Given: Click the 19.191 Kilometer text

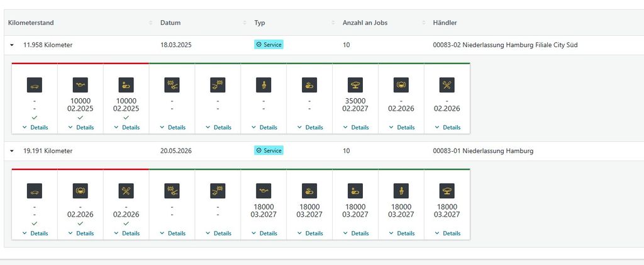Looking at the screenshot, I should 48,151.
